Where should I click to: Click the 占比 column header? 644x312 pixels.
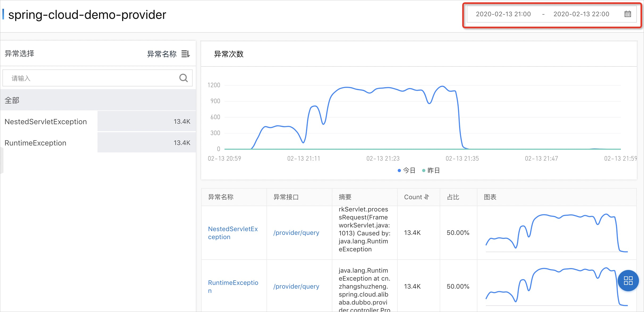point(453,197)
